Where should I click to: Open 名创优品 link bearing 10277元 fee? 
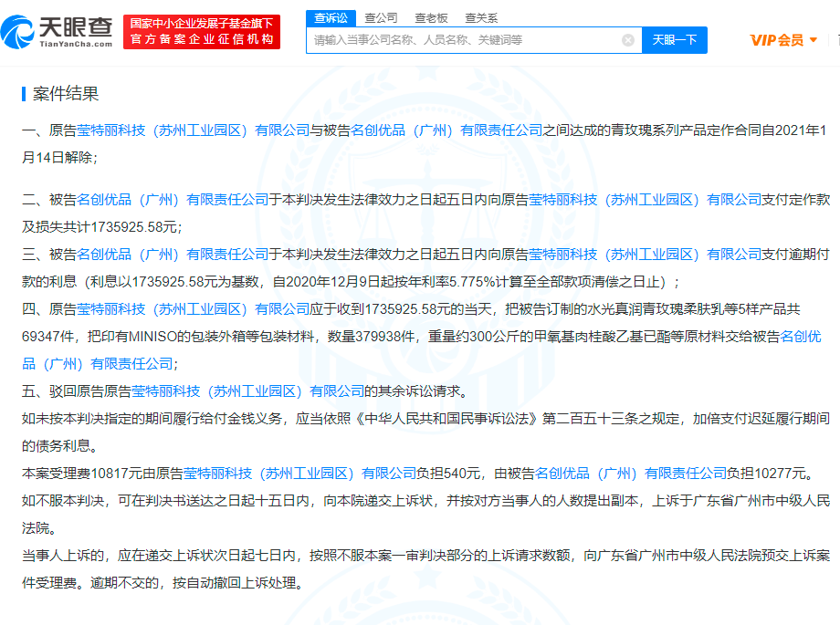(x=631, y=474)
